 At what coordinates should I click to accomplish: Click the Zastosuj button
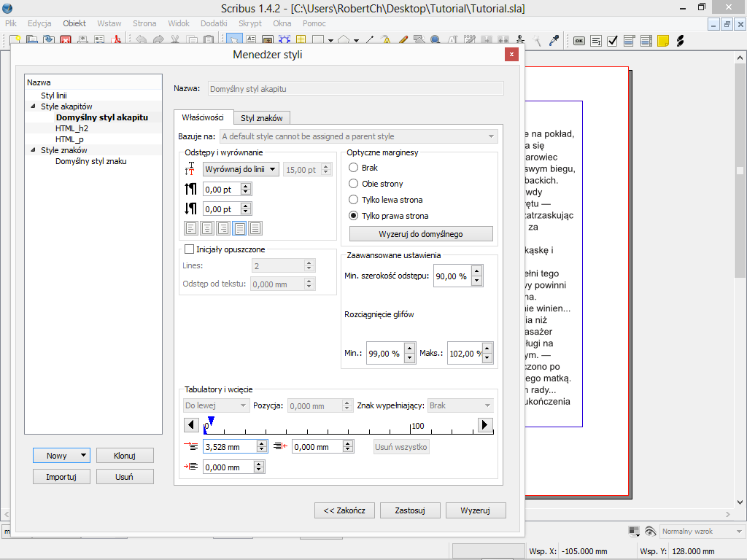(411, 510)
